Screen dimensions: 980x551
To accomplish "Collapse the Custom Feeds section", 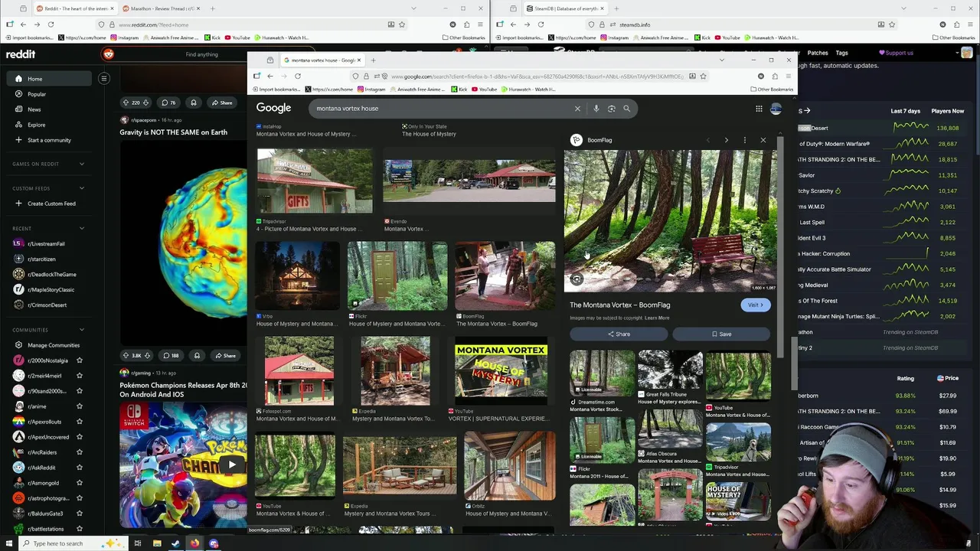I will pos(82,188).
